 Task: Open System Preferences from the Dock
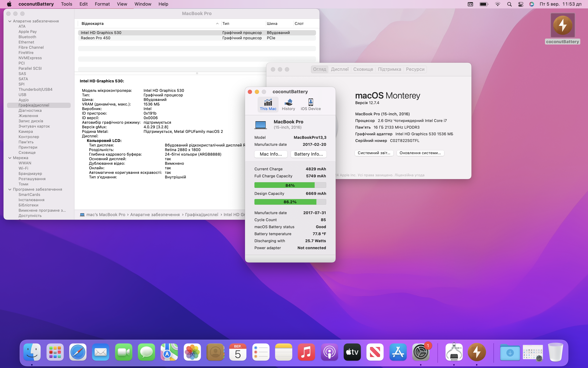pos(421,352)
